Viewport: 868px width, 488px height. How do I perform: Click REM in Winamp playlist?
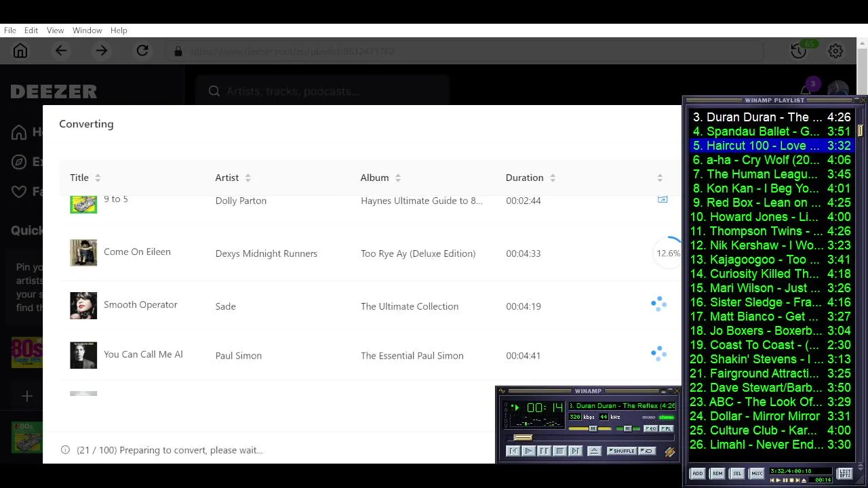717,473
